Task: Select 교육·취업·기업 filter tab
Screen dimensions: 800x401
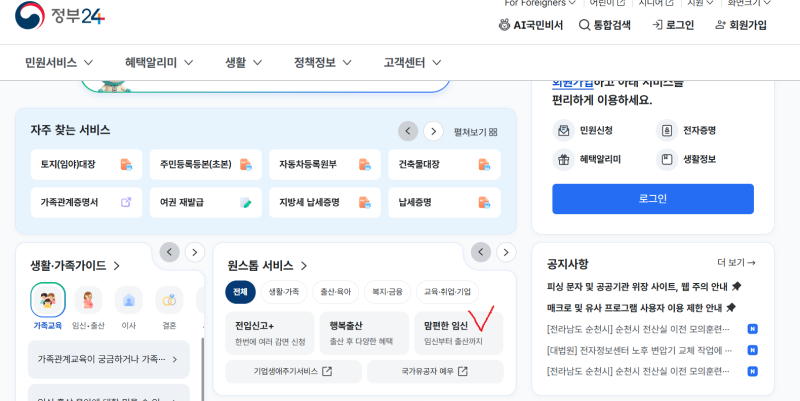Action: point(447,292)
